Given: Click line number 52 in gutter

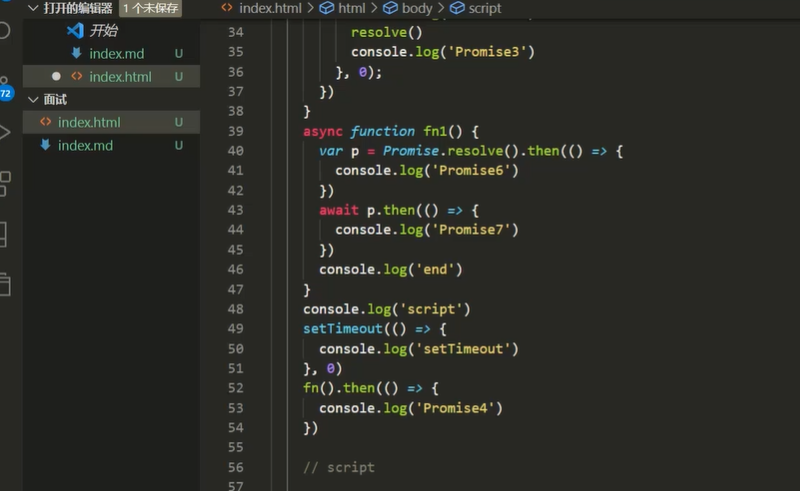Looking at the screenshot, I should point(236,388).
